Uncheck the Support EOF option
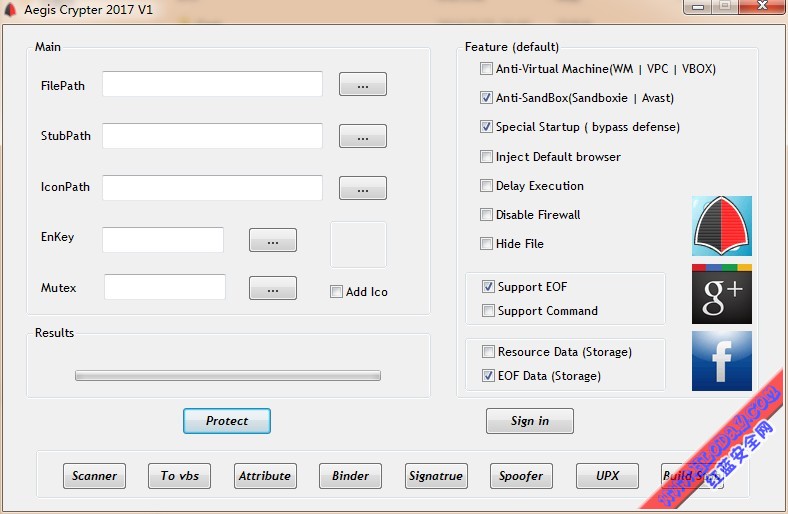The width and height of the screenshot is (788, 514). [488, 286]
